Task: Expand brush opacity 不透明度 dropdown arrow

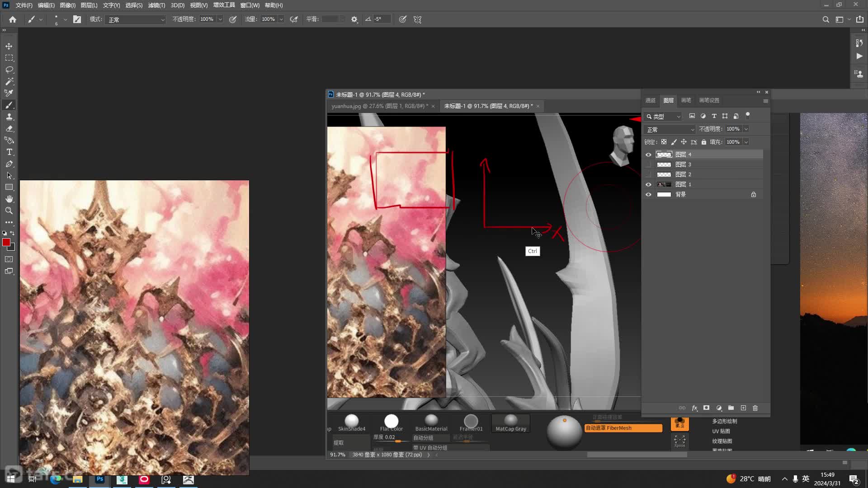Action: pos(220,19)
